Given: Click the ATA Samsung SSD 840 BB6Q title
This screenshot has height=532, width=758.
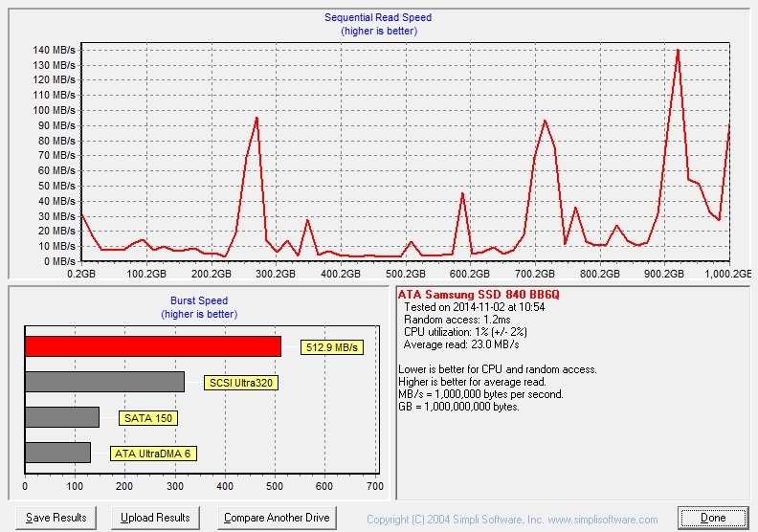Looking at the screenshot, I should (479, 295).
